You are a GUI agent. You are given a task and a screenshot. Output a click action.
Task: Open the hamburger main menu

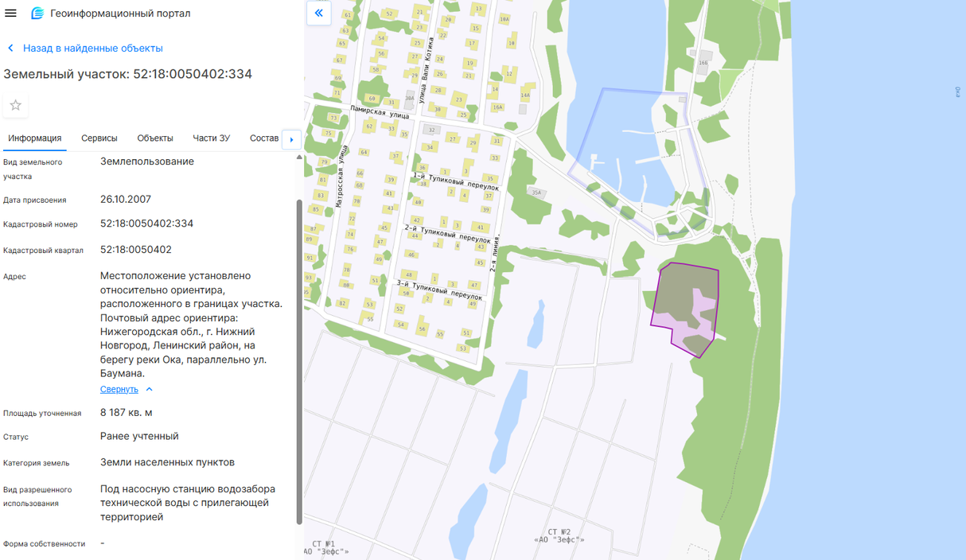(x=10, y=13)
